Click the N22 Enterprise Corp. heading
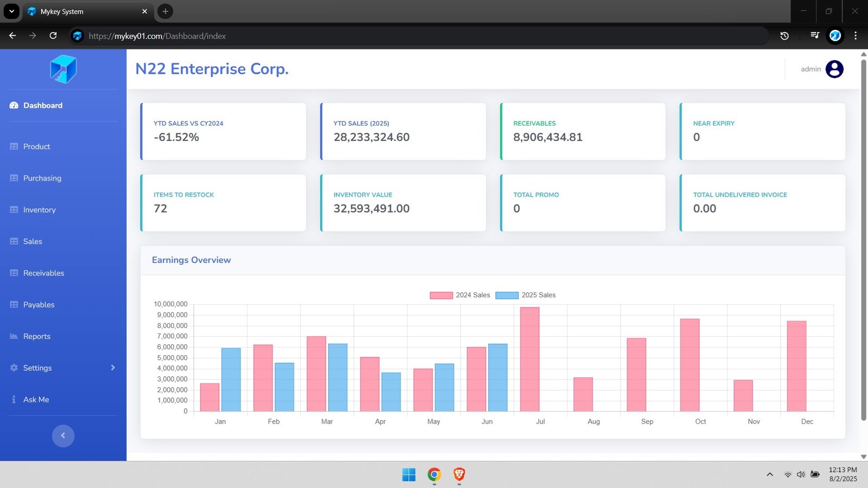 coord(212,69)
